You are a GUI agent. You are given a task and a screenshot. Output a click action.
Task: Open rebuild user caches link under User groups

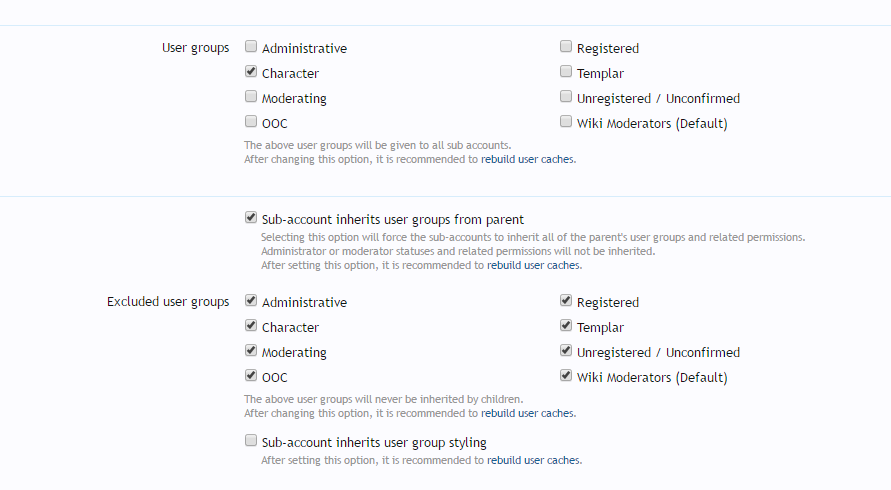point(527,159)
